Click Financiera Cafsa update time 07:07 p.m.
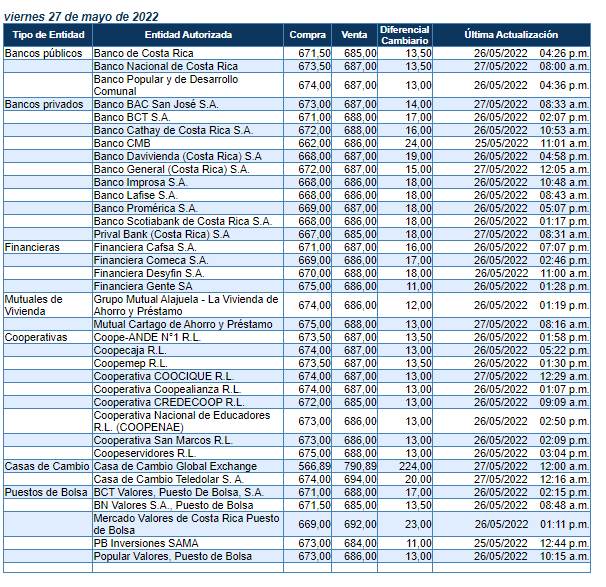Screen dimensions: 606x587 coord(565,247)
